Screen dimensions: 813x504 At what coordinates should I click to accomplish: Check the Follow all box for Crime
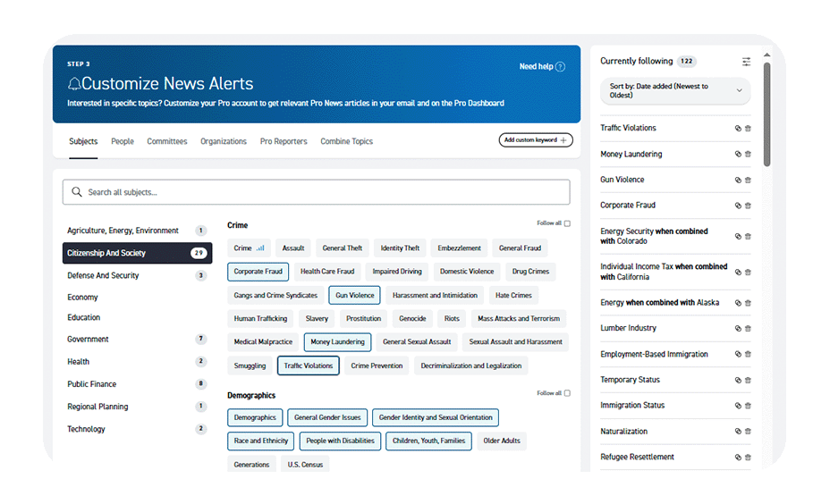(567, 223)
